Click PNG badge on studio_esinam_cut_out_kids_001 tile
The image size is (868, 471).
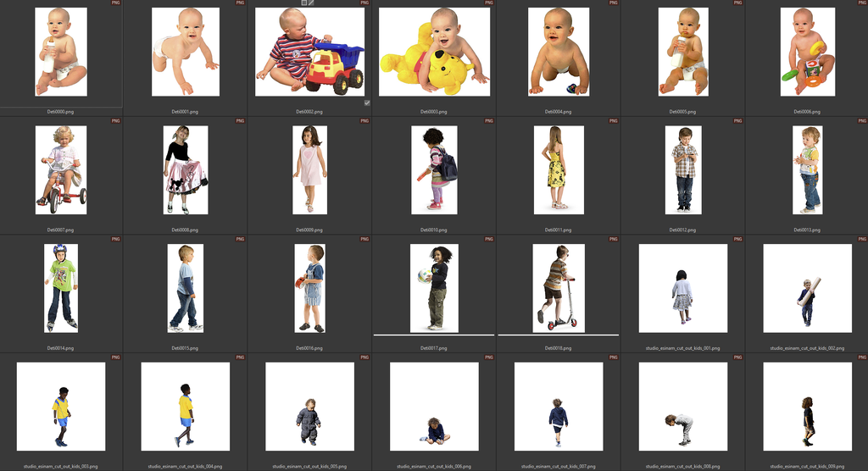click(737, 240)
